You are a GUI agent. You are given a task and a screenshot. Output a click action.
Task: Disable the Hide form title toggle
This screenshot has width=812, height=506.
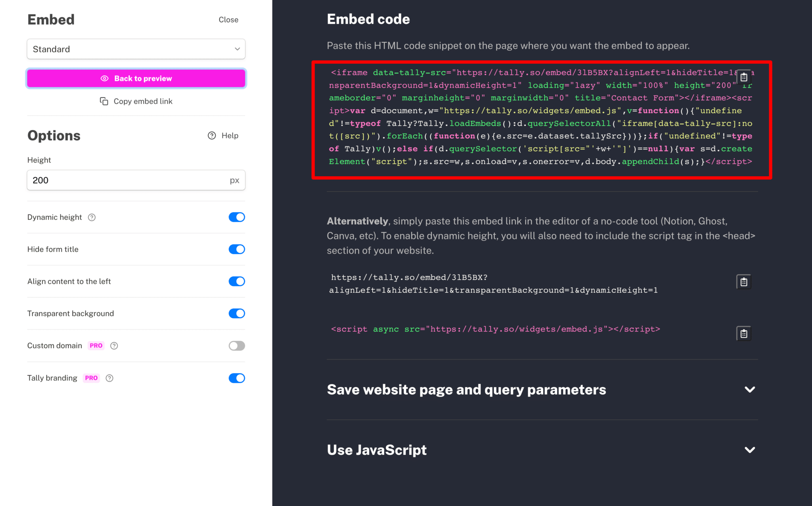[x=237, y=249]
